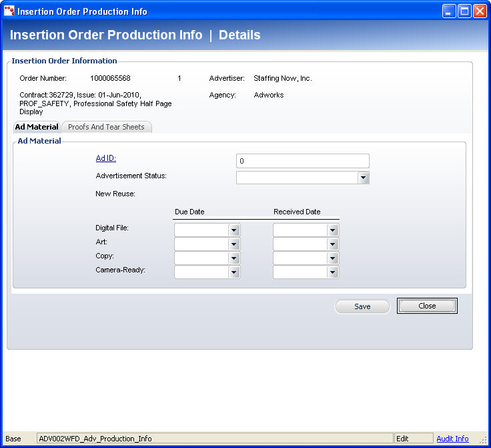Expand the Art Received Date picker
Screen dimensions: 491x448
tap(333, 244)
